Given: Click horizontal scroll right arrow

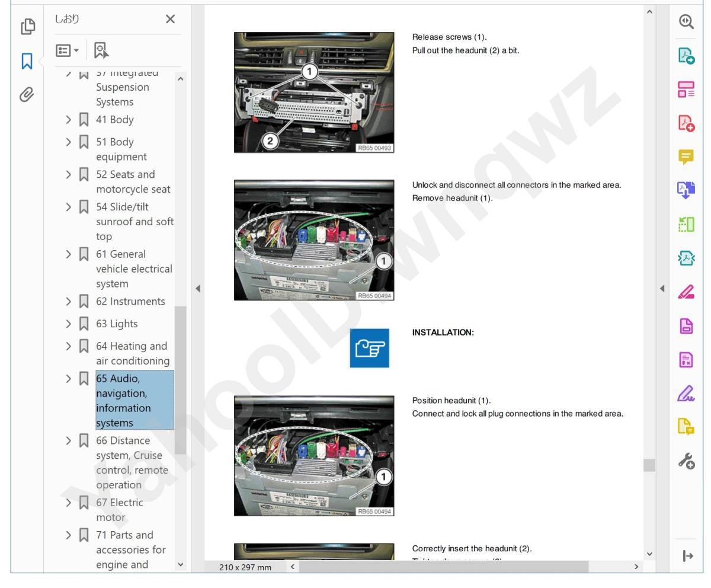Looking at the screenshot, I should (636, 567).
